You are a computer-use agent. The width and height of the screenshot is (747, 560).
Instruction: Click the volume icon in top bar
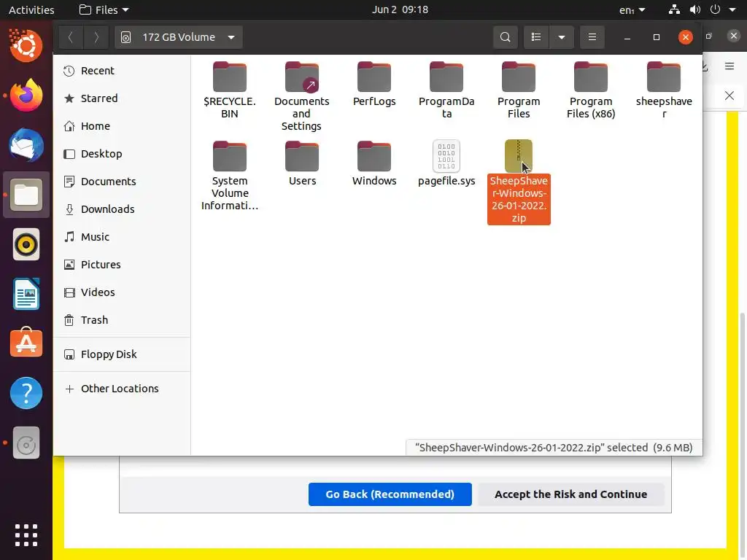[695, 9]
